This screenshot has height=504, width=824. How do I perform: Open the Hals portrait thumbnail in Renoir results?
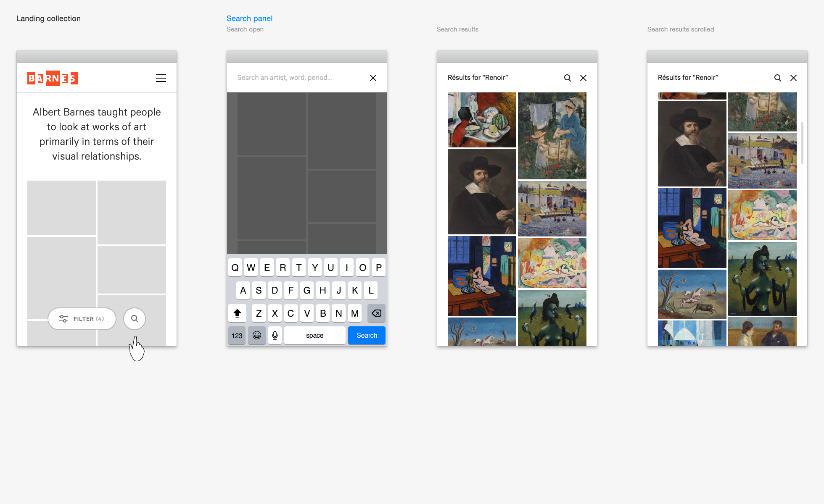pyautogui.click(x=481, y=192)
